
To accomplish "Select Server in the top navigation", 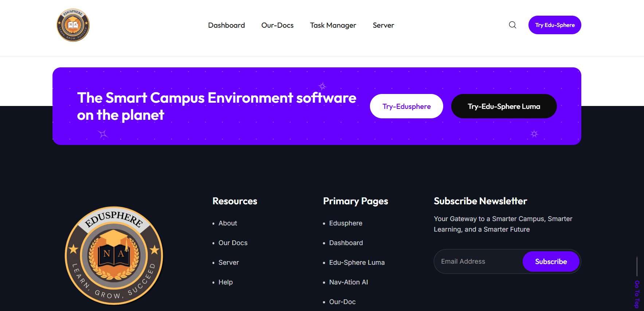I will click(383, 25).
